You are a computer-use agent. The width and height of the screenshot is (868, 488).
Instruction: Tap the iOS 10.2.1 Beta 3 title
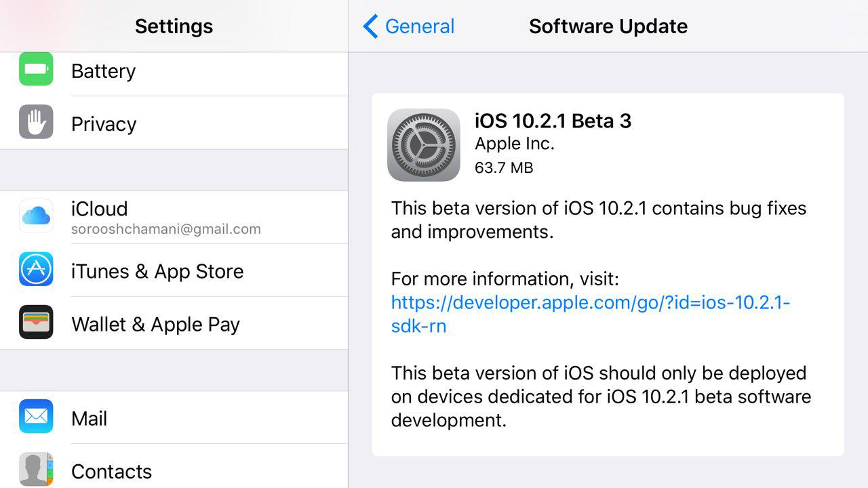(x=553, y=121)
